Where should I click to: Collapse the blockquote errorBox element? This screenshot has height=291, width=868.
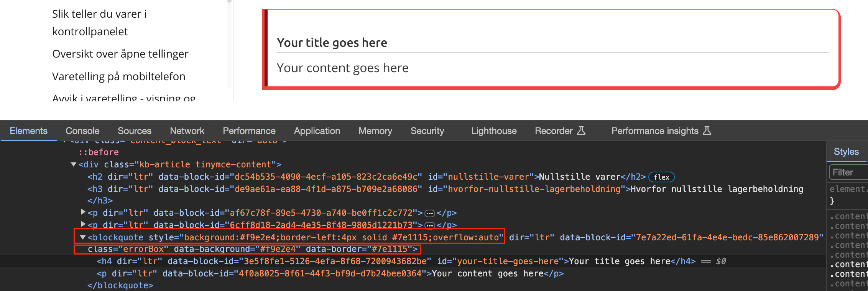pyautogui.click(x=82, y=238)
